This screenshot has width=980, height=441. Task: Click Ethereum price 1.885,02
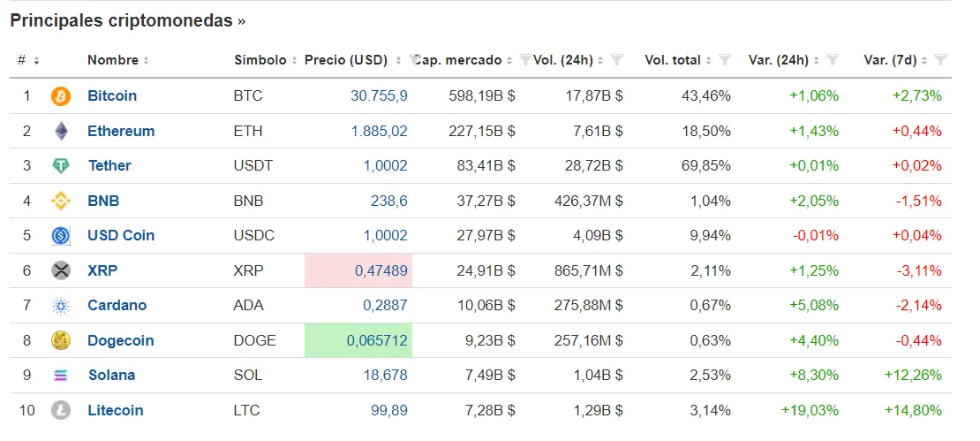pos(379,132)
